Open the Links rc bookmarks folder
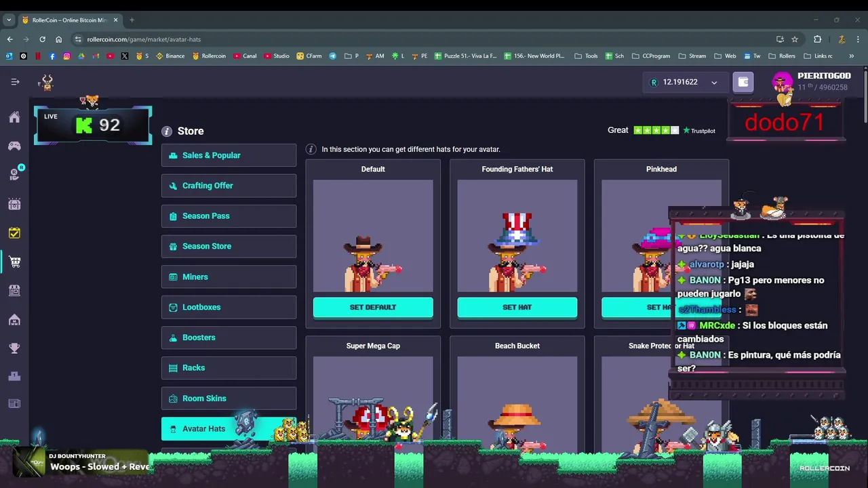Image resolution: width=868 pixels, height=488 pixels. click(817, 56)
